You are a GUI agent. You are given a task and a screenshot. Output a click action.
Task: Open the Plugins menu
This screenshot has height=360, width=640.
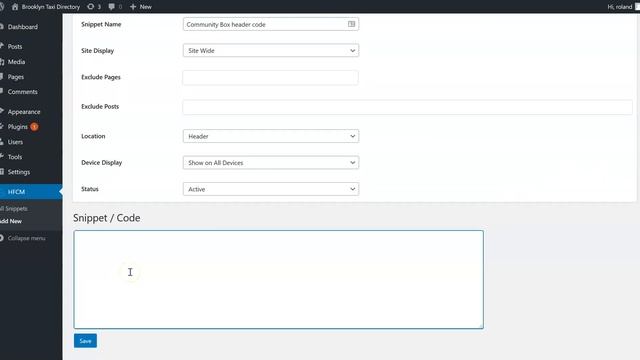[18, 127]
